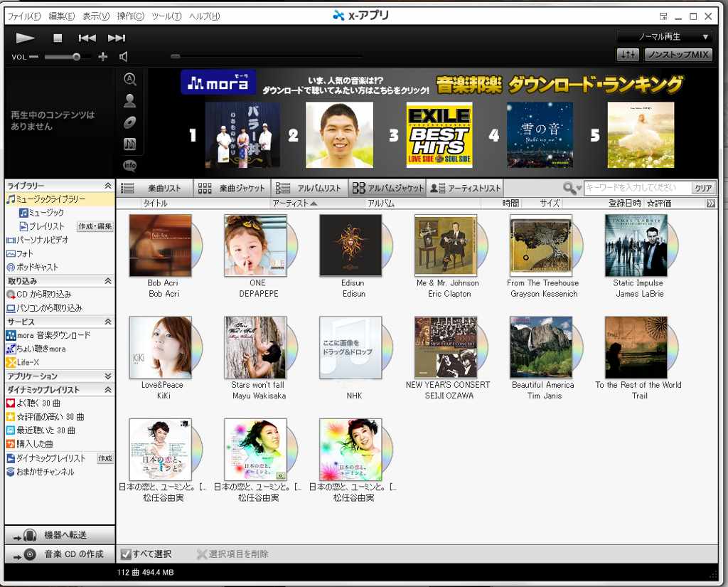Stop playback with the stop button
728x587 pixels.
[58, 38]
